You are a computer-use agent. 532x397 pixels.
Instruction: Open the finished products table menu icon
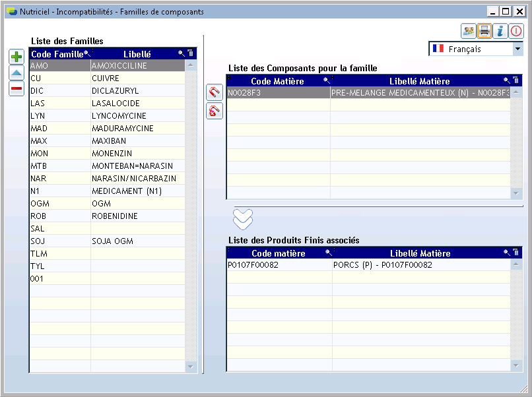(515, 252)
